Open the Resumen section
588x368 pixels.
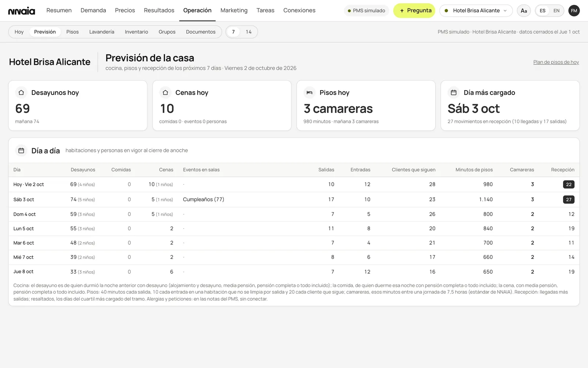pyautogui.click(x=59, y=10)
